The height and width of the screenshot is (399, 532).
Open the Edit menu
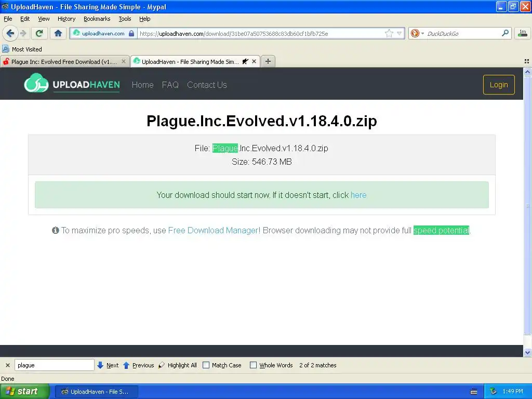[x=25, y=19]
